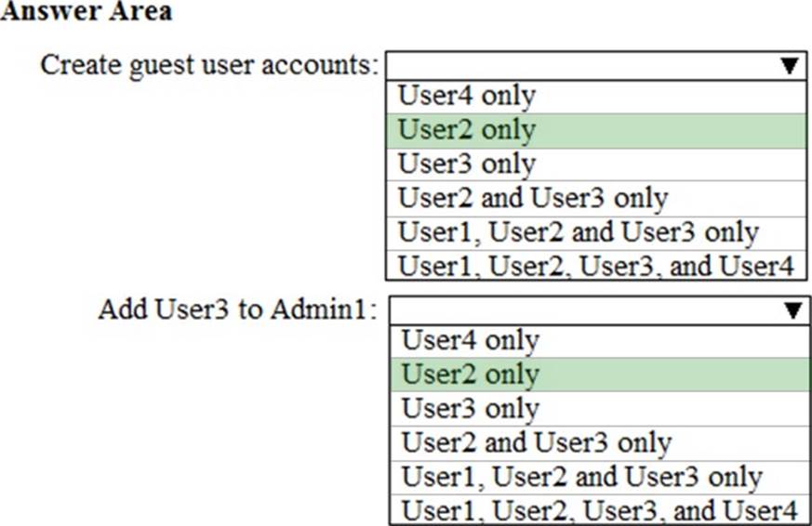The image size is (812, 526).
Task: Select 'User2 and User3 only' for guest accounts
Action: click(x=533, y=198)
